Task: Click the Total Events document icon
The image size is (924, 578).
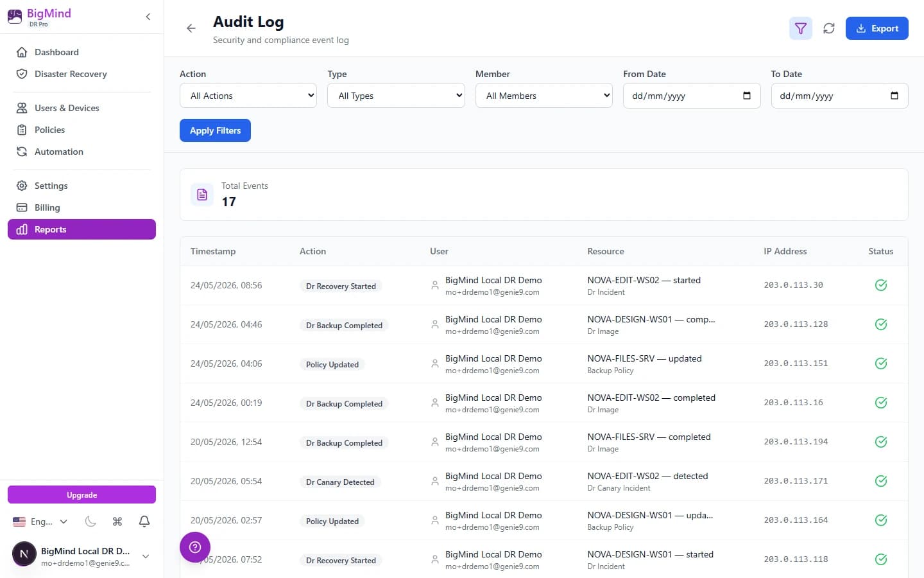Action: (202, 195)
